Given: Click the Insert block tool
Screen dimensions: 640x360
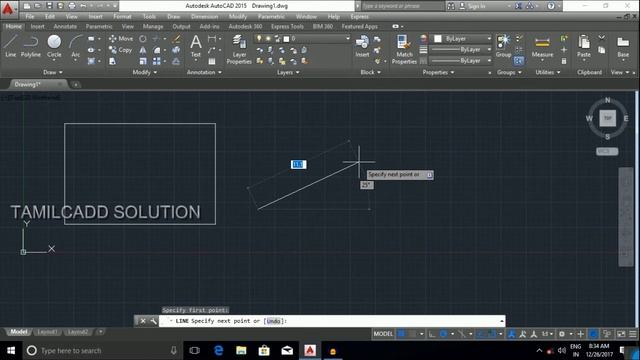Looking at the screenshot, I should click(362, 46).
